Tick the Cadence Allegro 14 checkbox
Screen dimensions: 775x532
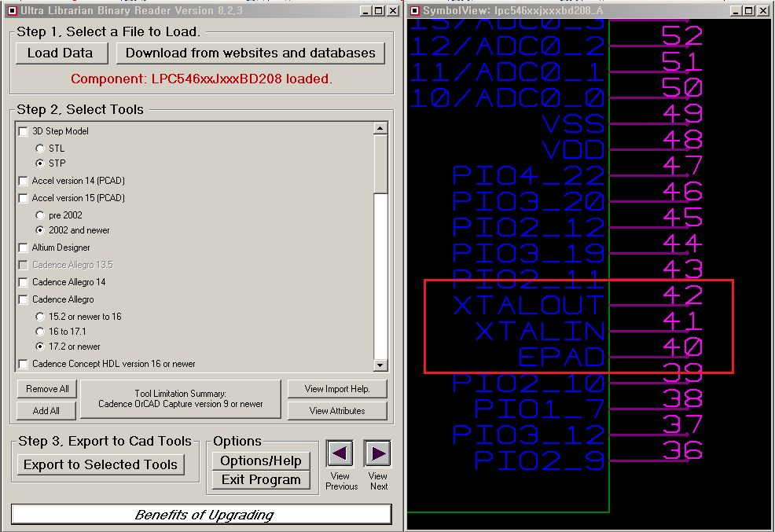(24, 282)
